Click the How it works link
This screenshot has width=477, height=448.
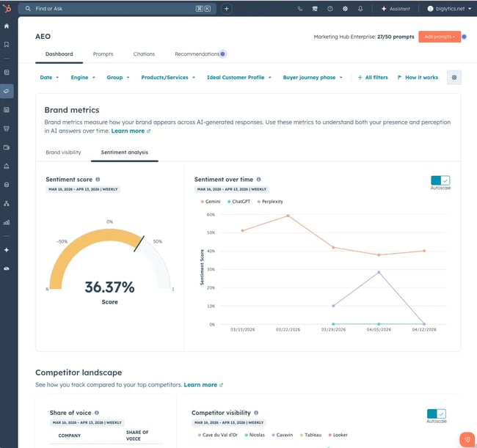point(418,78)
